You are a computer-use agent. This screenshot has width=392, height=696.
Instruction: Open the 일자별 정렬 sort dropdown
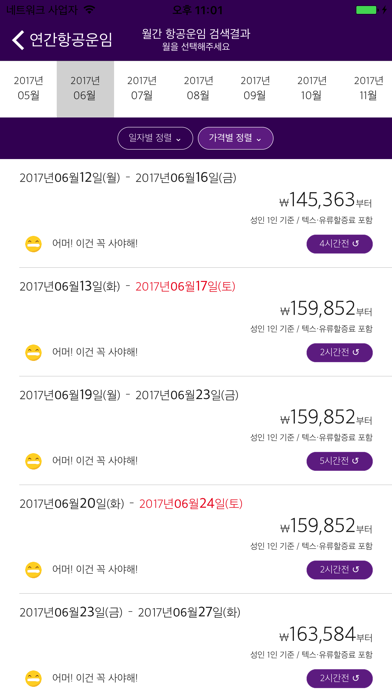pos(155,138)
